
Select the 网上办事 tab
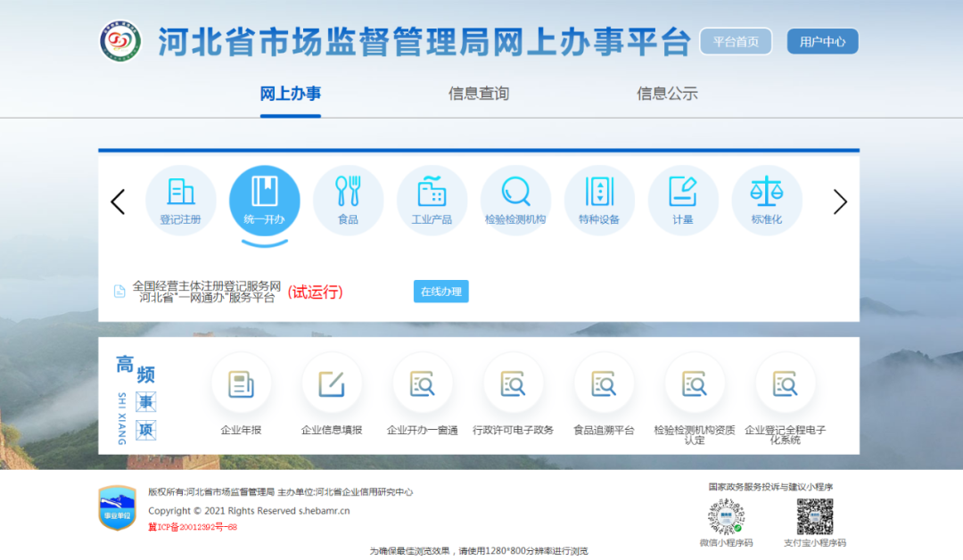click(291, 94)
